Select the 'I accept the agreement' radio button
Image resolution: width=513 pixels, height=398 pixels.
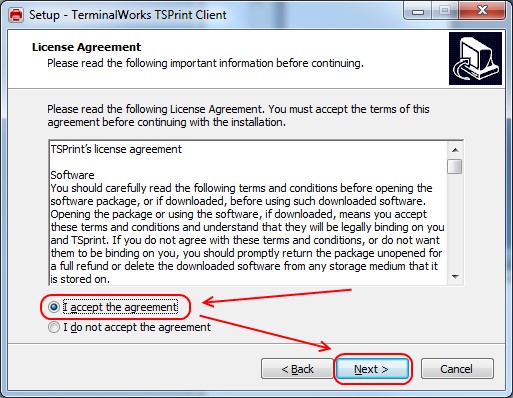click(54, 307)
